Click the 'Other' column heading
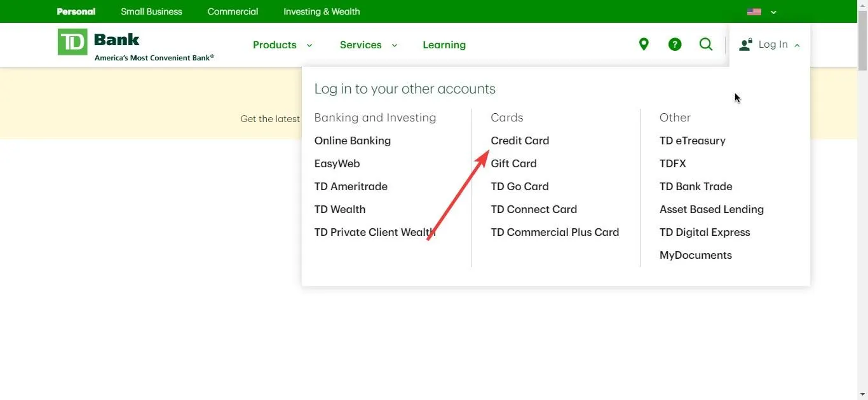 [675, 118]
